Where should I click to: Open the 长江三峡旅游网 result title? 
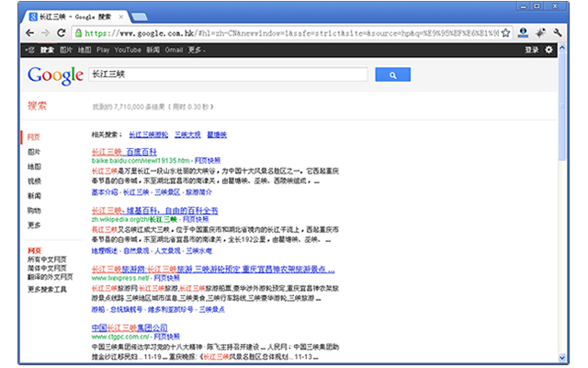pos(213,270)
